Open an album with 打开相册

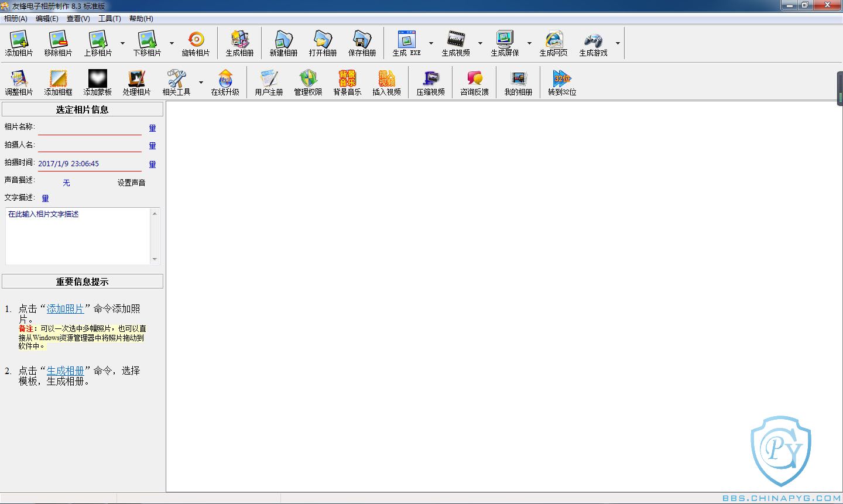[323, 43]
